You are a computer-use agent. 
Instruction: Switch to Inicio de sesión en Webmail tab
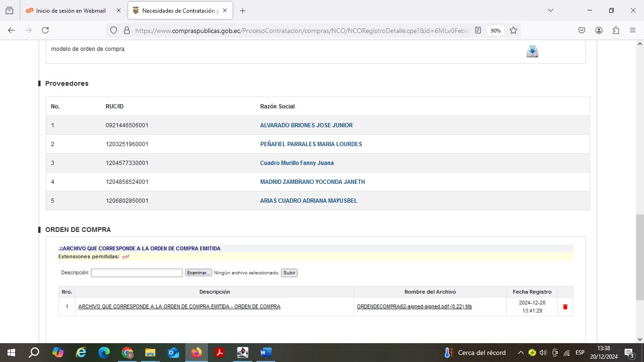[x=71, y=10]
